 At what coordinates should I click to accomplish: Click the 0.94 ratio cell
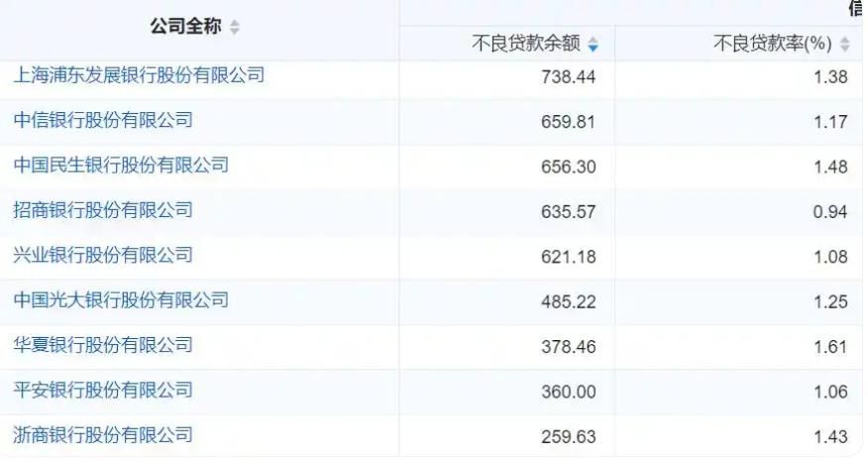(x=829, y=211)
